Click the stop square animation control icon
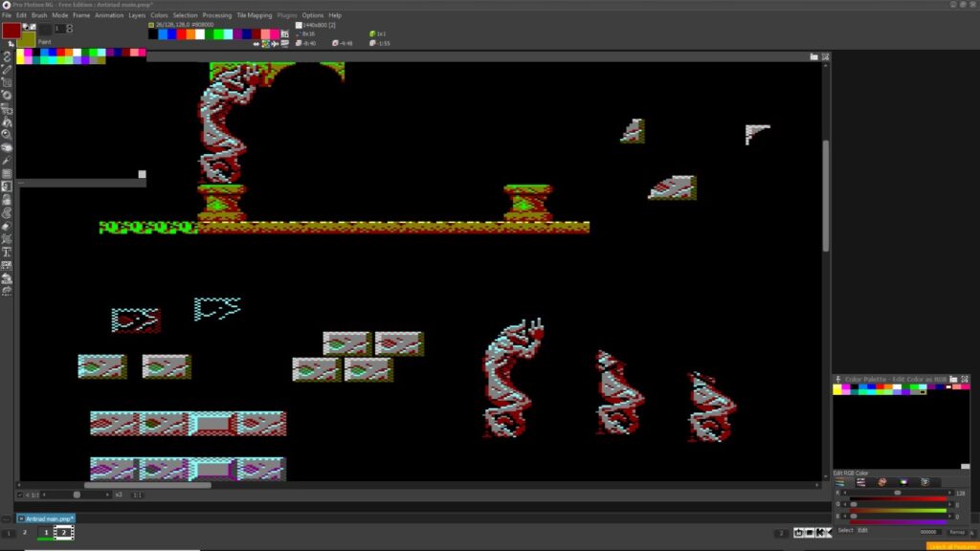The height and width of the screenshot is (551, 980). point(810,533)
